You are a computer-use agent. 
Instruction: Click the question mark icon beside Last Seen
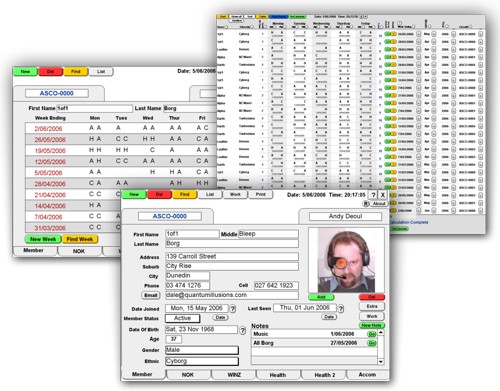341,309
